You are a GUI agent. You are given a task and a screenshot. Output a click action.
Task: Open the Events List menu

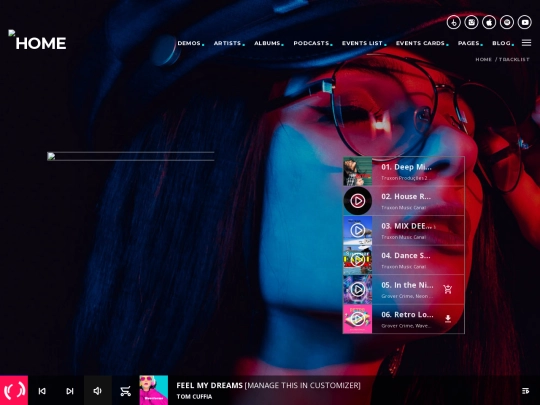[362, 43]
